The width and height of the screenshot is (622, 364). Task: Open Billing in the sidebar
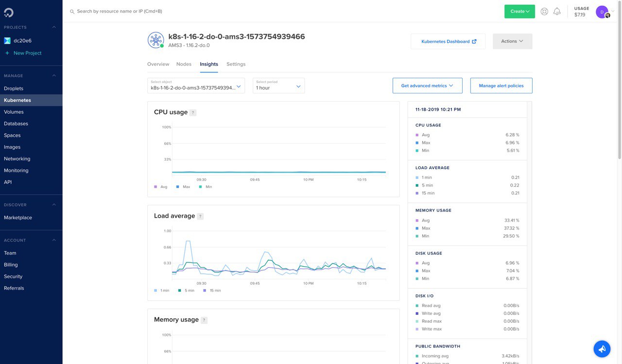[31, 264]
